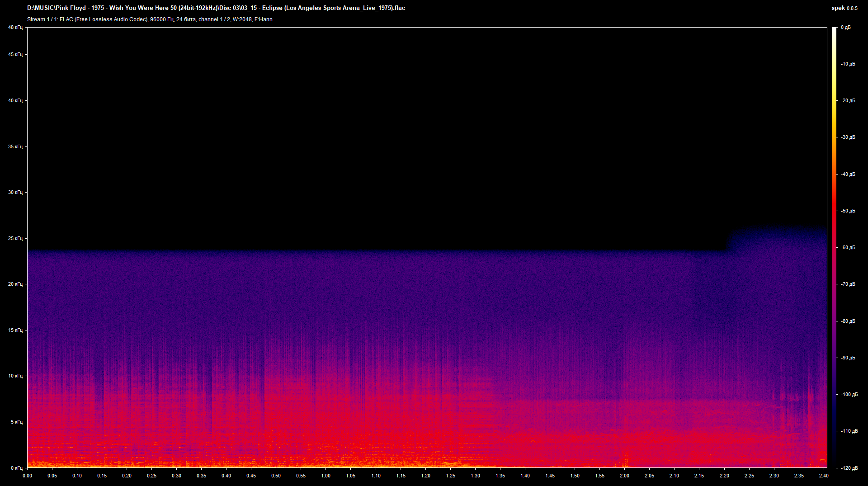Image resolution: width=868 pixels, height=486 pixels.
Task: Click the -60 дБ label on the scale
Action: (x=848, y=247)
